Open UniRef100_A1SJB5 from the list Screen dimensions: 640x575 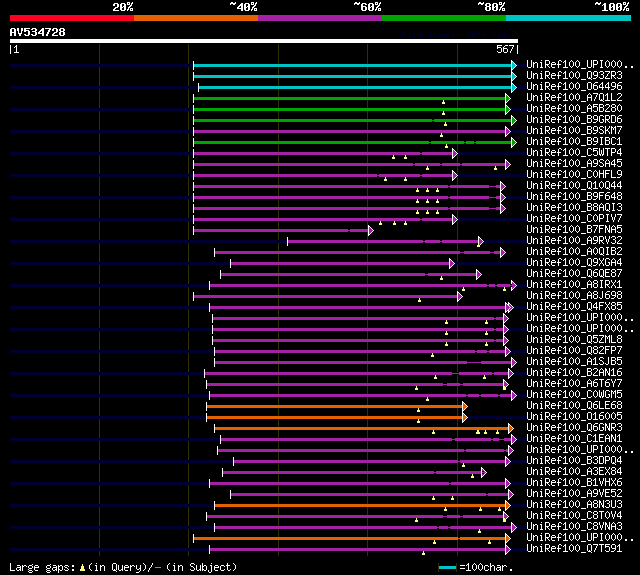point(574,362)
